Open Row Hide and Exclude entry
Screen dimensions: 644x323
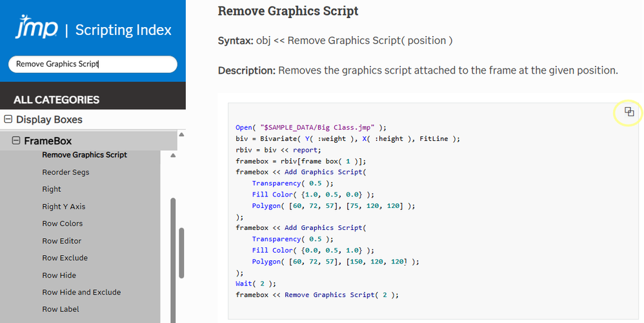click(x=81, y=292)
